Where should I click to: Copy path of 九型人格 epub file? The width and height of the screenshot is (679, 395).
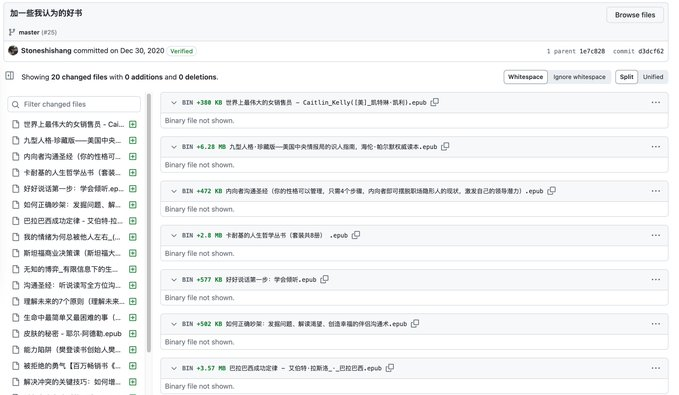(x=445, y=146)
